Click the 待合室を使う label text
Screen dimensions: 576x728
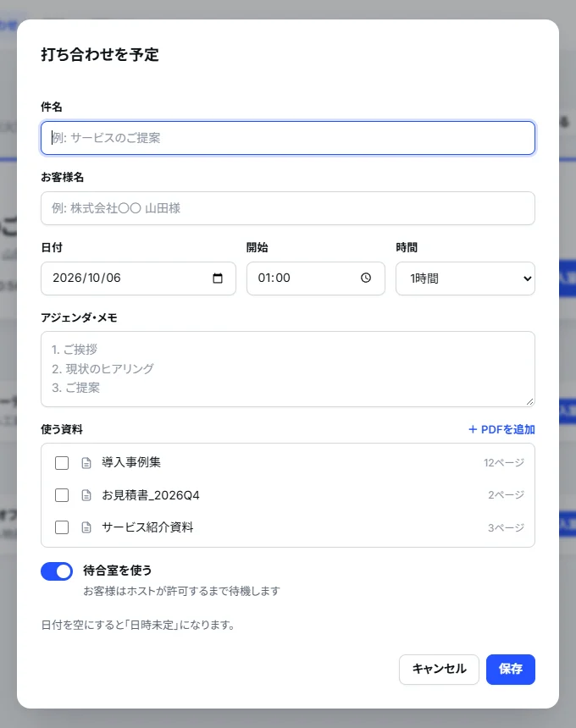118,571
